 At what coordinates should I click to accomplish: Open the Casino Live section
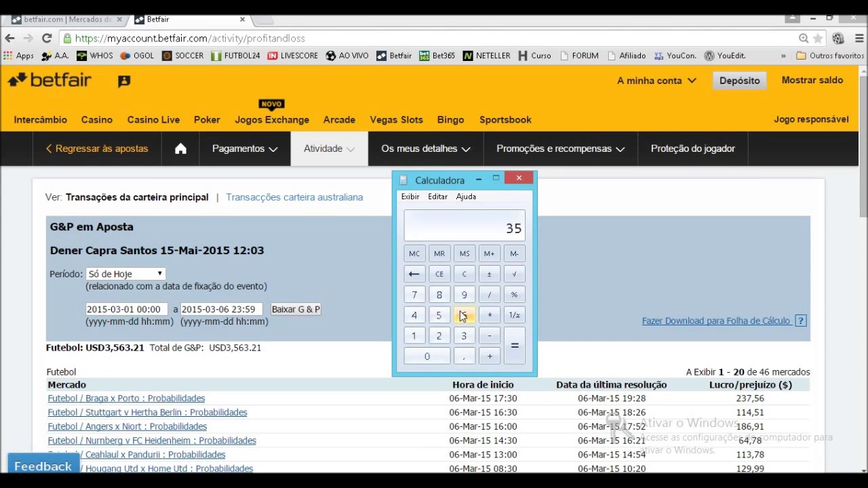tap(153, 120)
